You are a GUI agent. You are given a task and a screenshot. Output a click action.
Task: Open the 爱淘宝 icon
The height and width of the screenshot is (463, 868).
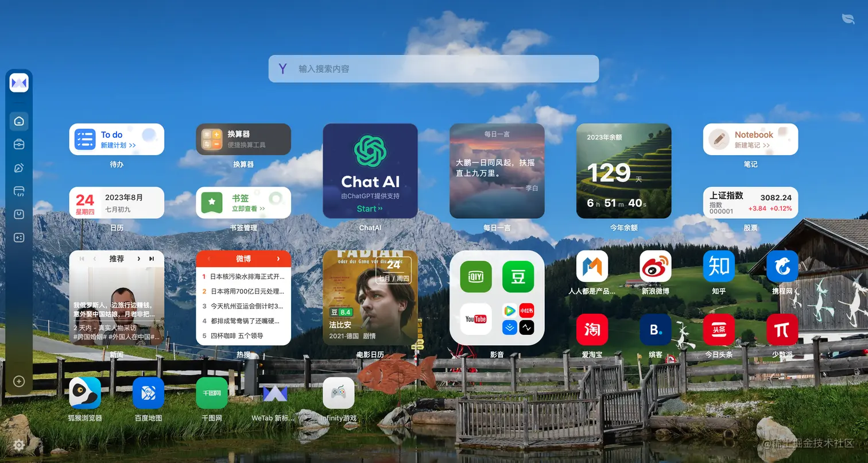(x=592, y=330)
